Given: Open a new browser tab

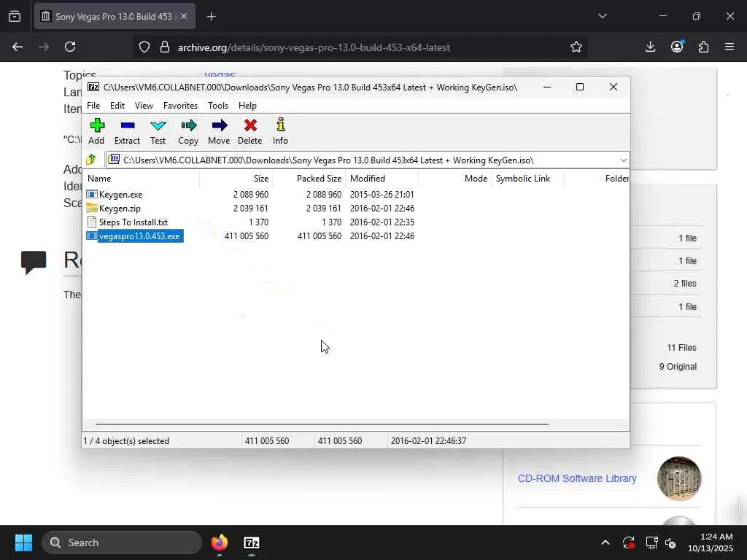Looking at the screenshot, I should 212,17.
